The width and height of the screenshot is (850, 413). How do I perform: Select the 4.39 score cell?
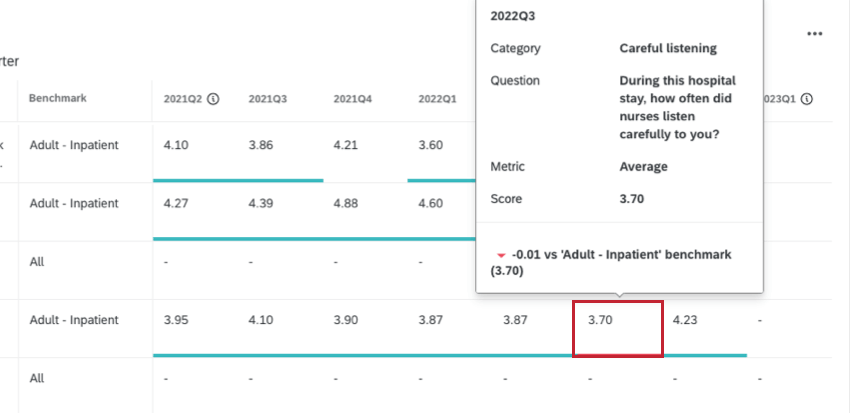(261, 203)
